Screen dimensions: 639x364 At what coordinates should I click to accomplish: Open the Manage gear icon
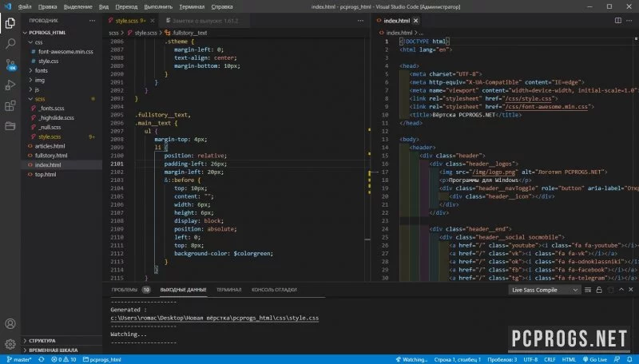(x=10, y=344)
